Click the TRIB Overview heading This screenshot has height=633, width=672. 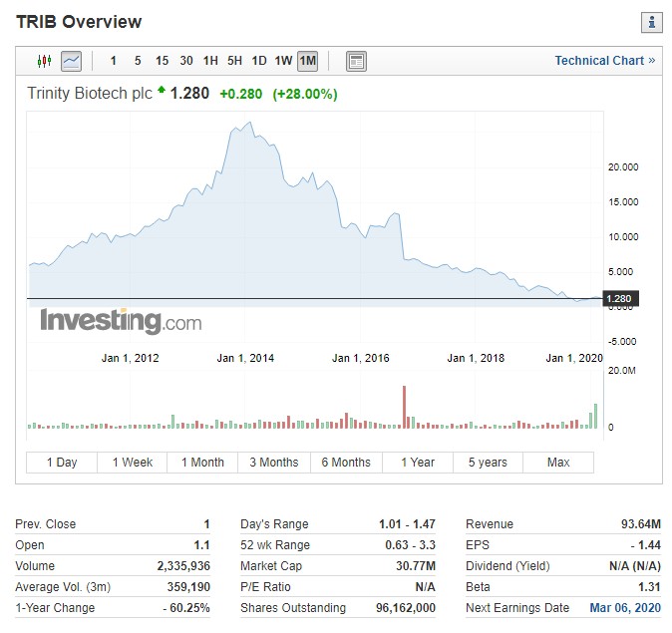(x=79, y=22)
